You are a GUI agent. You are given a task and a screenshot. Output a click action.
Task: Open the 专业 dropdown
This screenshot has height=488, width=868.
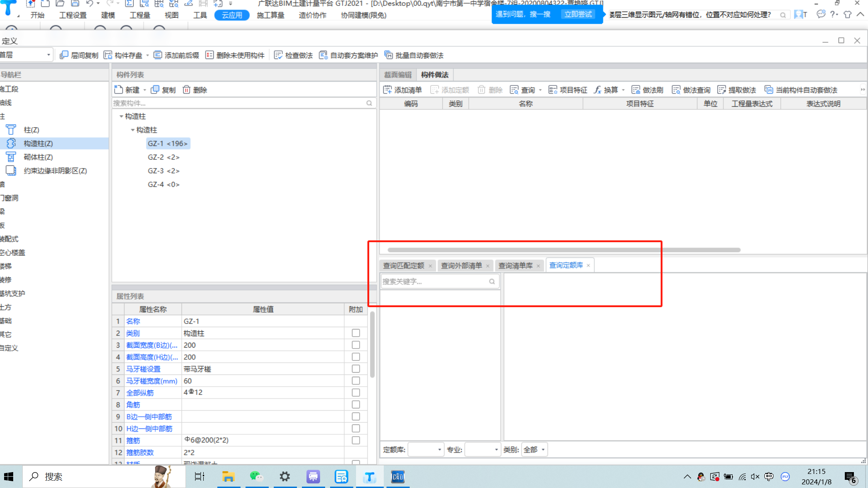[x=482, y=450]
